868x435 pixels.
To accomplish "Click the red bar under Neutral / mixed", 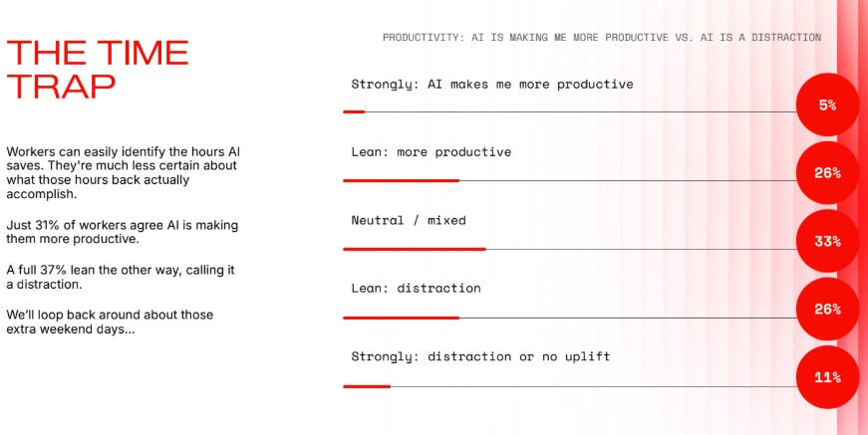I will (x=415, y=249).
